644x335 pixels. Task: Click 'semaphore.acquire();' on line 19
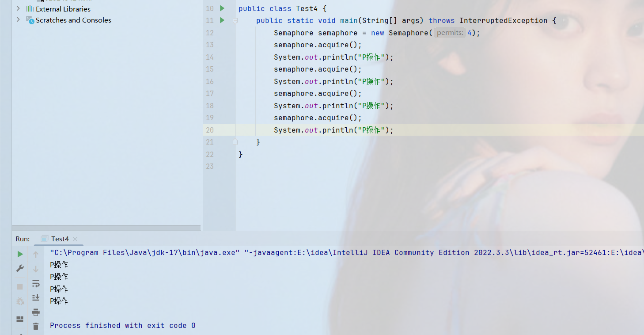318,118
